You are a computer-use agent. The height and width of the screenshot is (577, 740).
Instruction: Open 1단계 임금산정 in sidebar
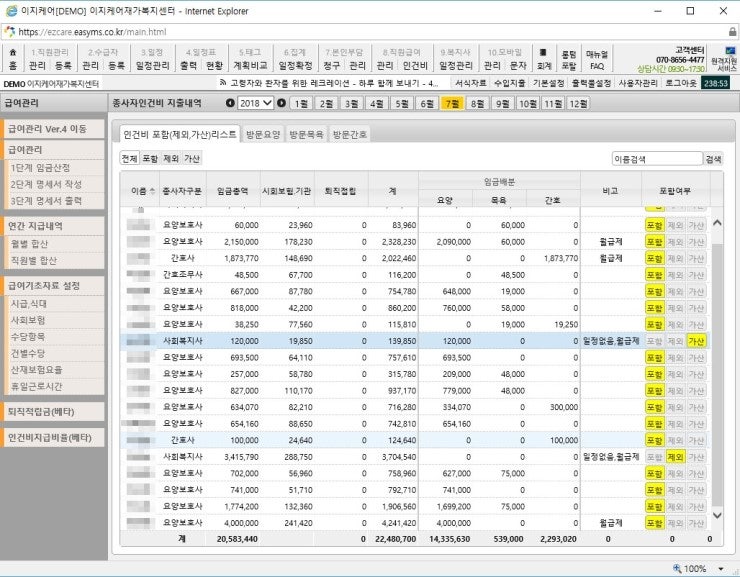(x=56, y=167)
